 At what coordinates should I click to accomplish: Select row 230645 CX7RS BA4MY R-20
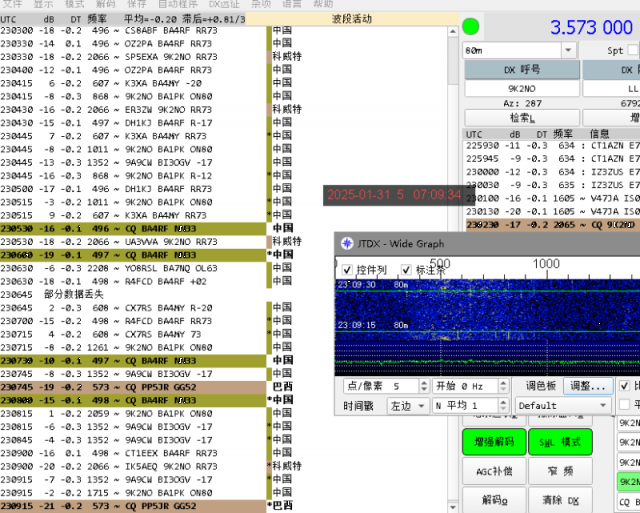coord(133,308)
